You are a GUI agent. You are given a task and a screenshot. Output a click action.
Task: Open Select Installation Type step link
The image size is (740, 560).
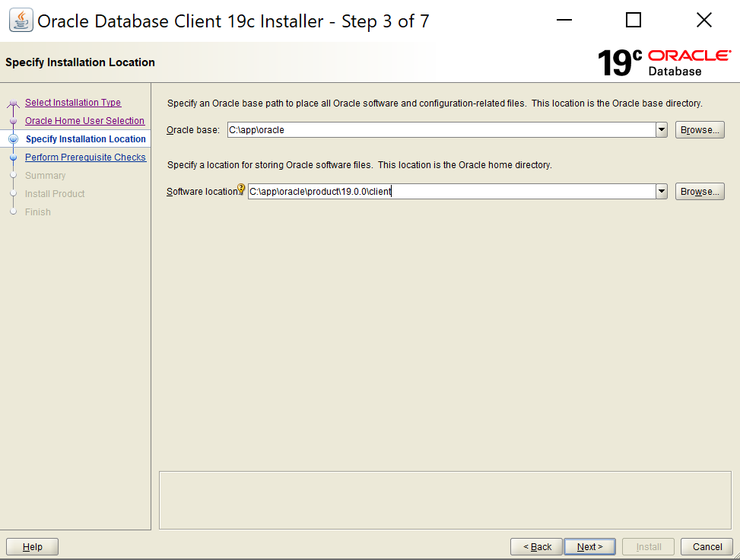coord(73,103)
